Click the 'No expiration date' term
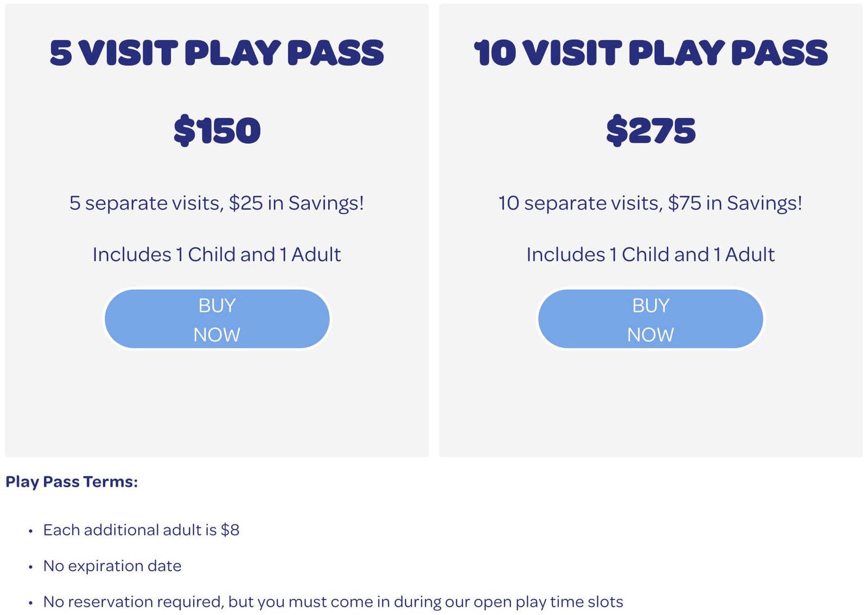The image size is (868, 615). [112, 566]
